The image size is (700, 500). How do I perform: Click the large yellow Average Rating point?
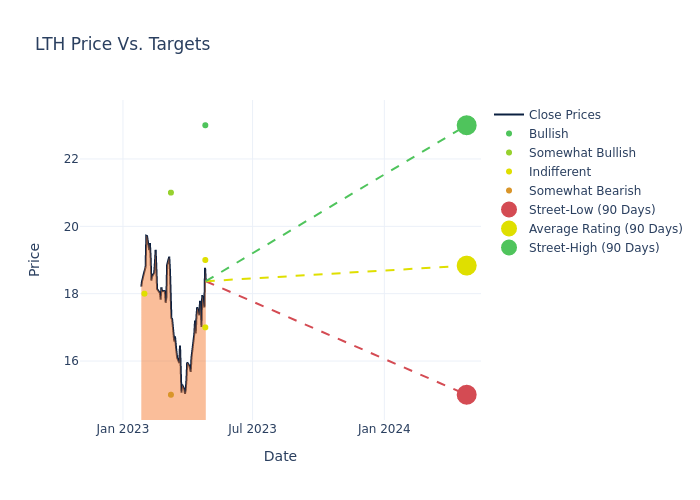[466, 265]
